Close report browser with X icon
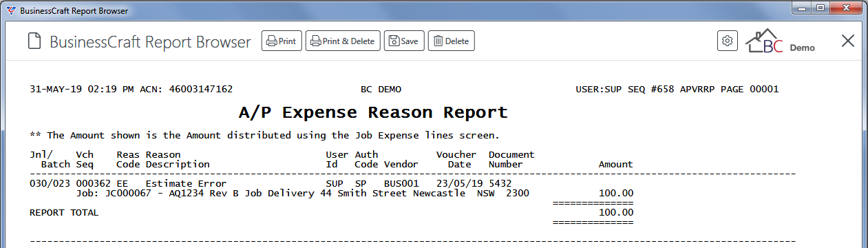The height and width of the screenshot is (248, 868). coord(848,41)
